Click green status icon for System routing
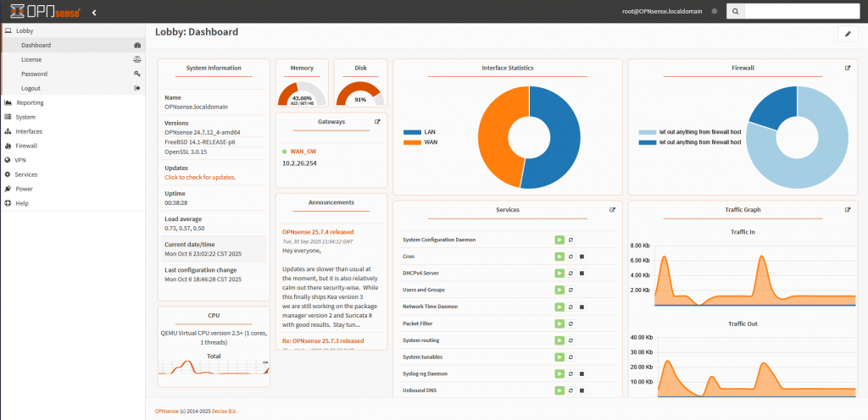Viewport: 868px width, 420px height. coord(559,340)
